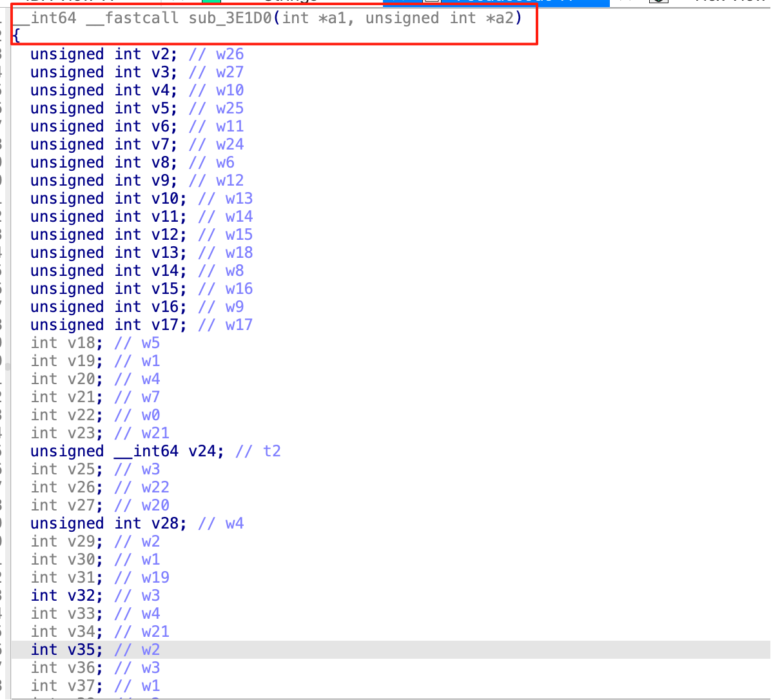Select variable v13 declaration
Image resolution: width=771 pixels, height=700 pixels.
tap(108, 253)
